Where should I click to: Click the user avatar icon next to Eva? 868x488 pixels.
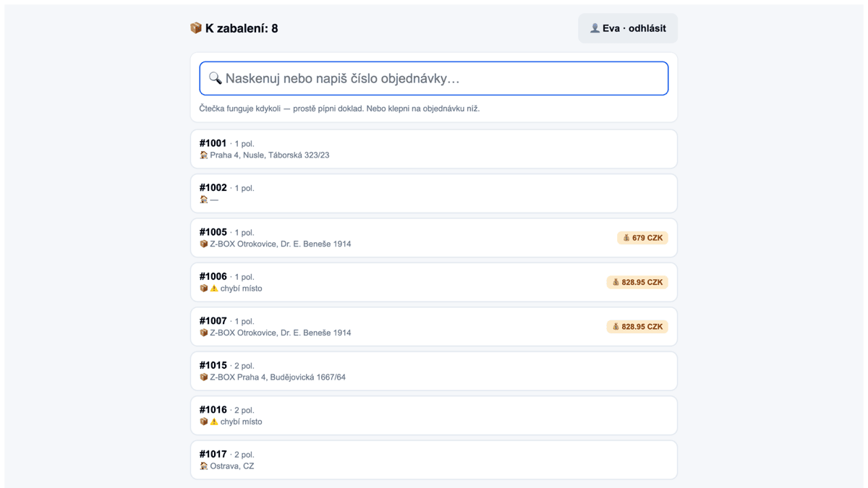pyautogui.click(x=595, y=28)
